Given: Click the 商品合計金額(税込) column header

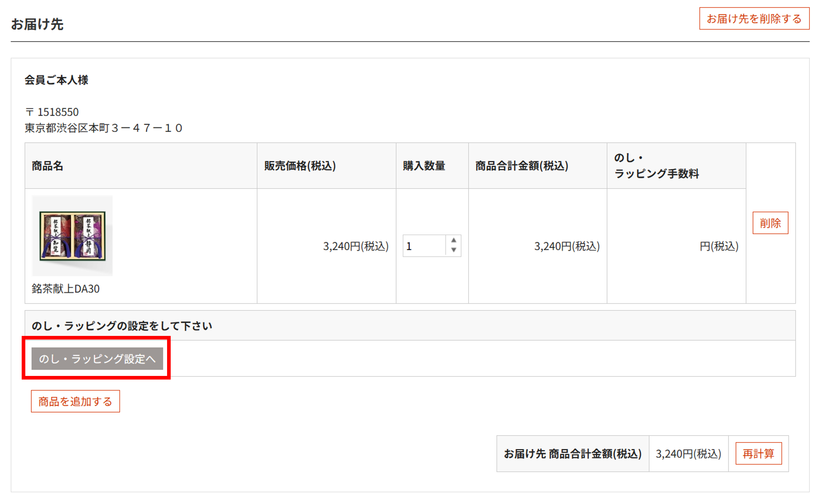Looking at the screenshot, I should [521, 166].
